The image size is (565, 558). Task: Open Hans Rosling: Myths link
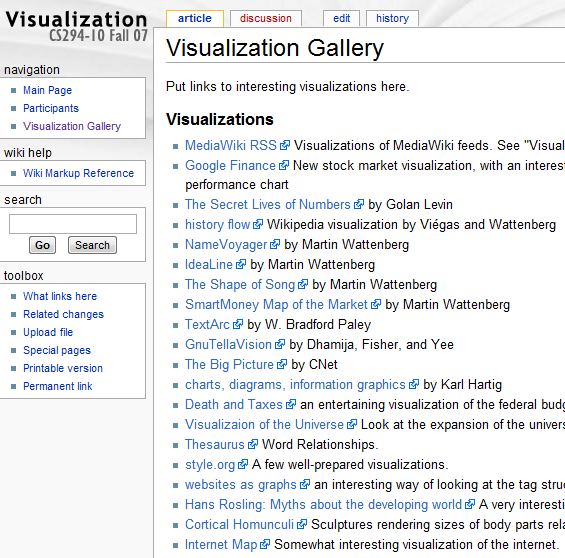(x=324, y=505)
